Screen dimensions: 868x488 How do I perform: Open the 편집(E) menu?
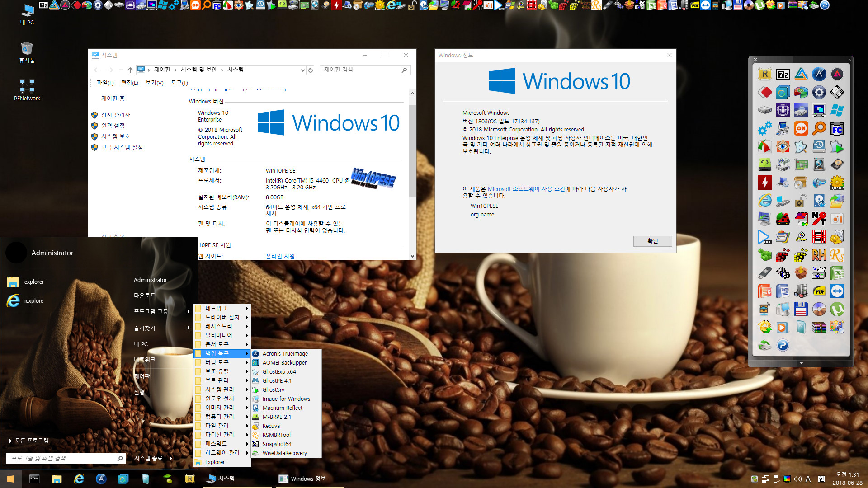tap(130, 83)
